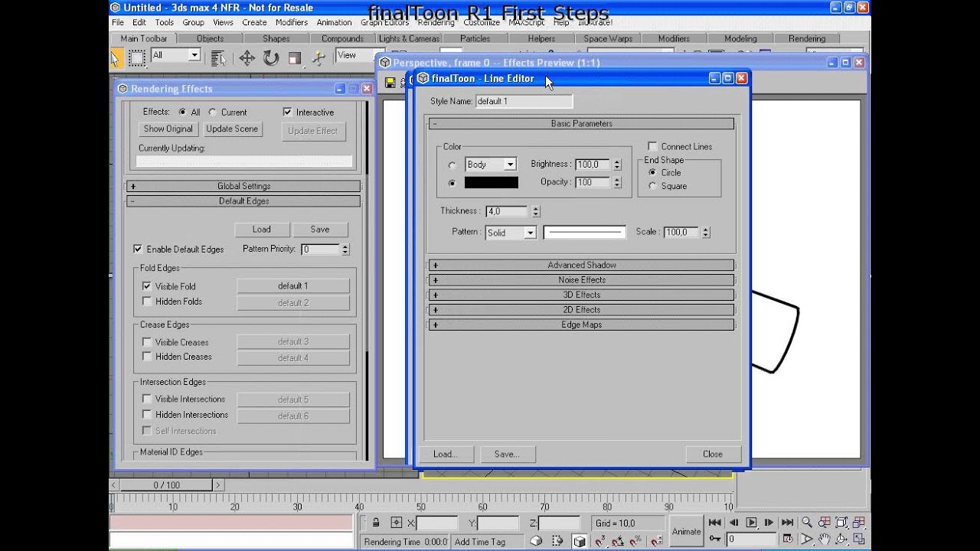
Task: Go to the start frame
Action: point(714,523)
